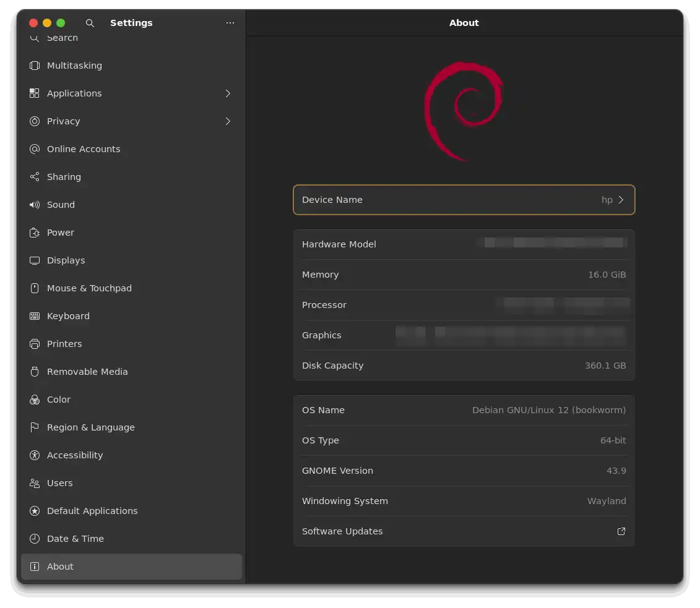Viewport: 700px width, 608px height.
Task: Select Accessibility label in sidebar
Action: tap(74, 455)
